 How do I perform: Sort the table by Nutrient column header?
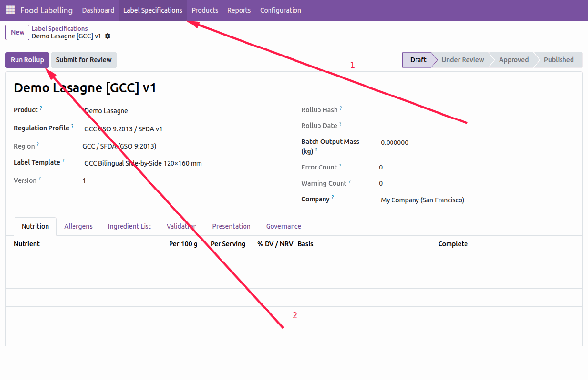coord(27,244)
